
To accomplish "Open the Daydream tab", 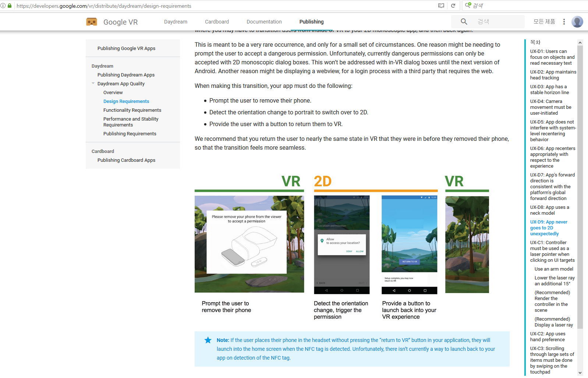I will coord(176,22).
